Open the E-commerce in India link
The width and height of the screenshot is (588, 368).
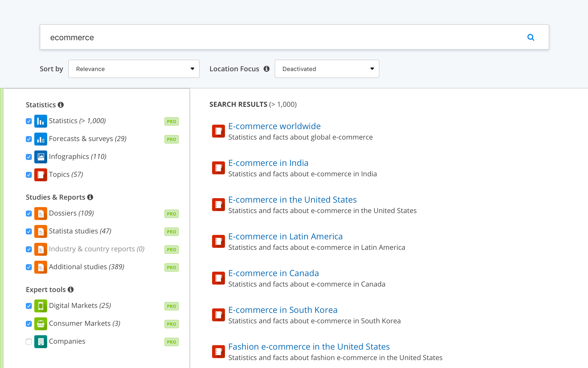coord(268,163)
